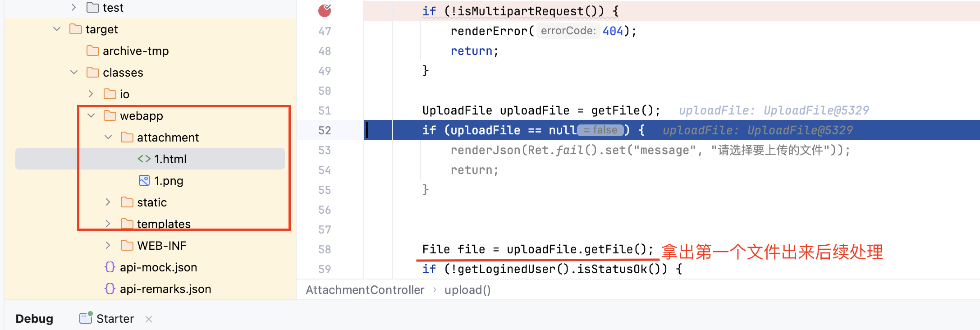Expand the templates folder

click(x=108, y=224)
